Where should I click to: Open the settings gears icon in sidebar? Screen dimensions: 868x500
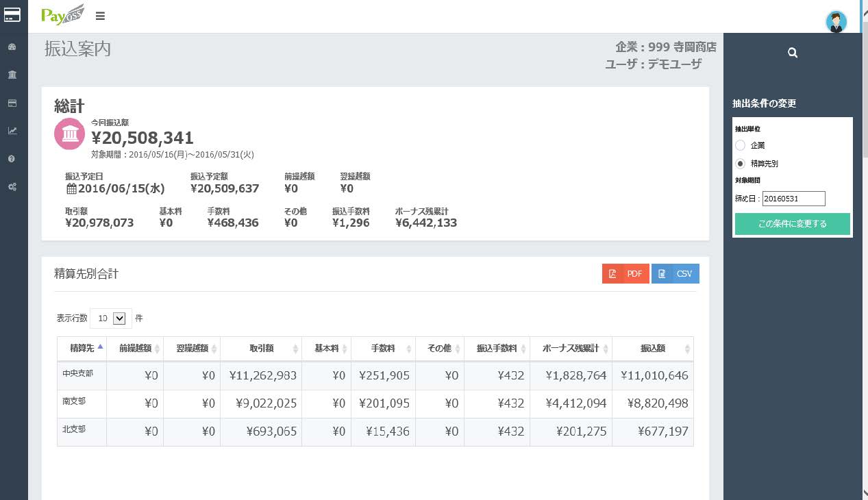[x=12, y=187]
